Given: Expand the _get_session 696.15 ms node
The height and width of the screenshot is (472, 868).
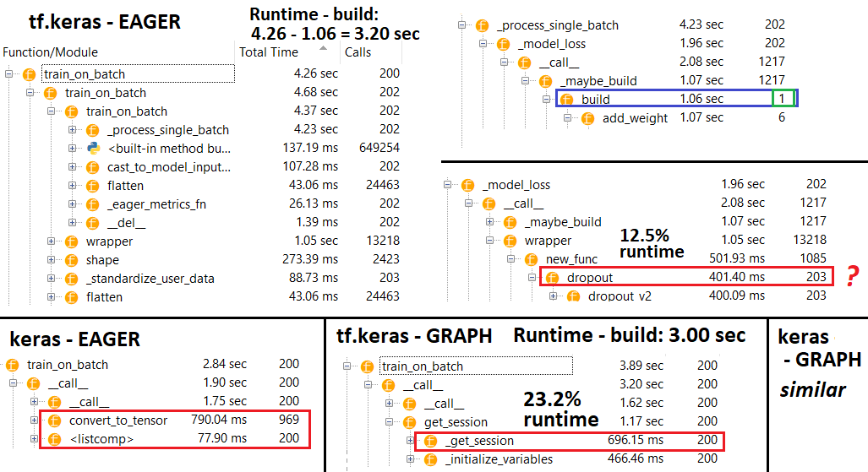Looking at the screenshot, I should click(x=410, y=441).
